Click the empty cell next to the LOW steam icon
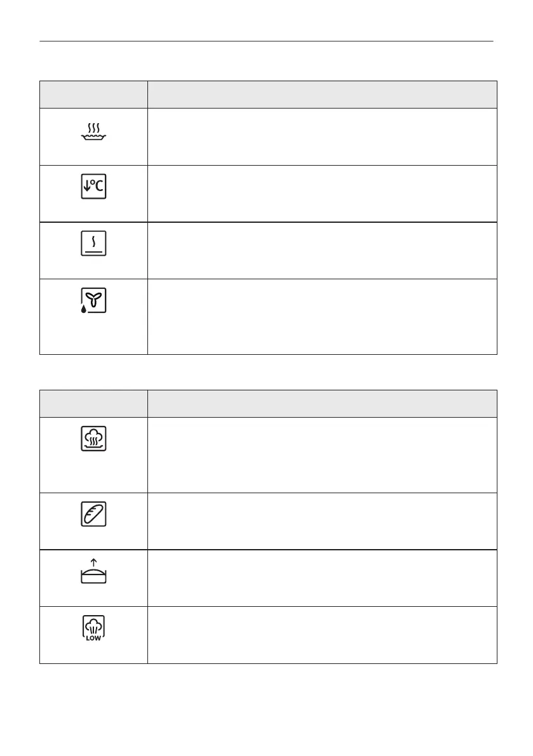The image size is (533, 756). [x=321, y=635]
